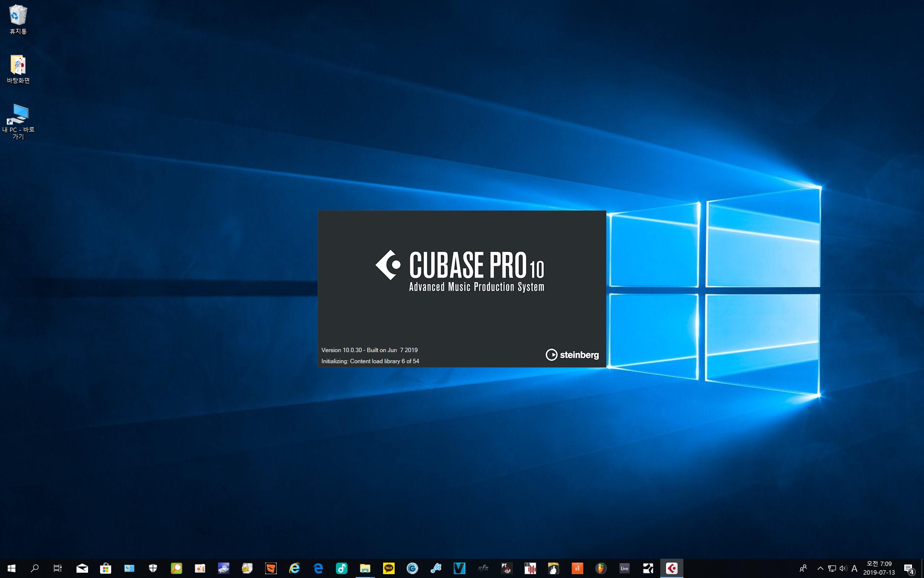Screen dimensions: 924x578
Task: Launch Internet Explorer from taskbar
Action: (295, 568)
